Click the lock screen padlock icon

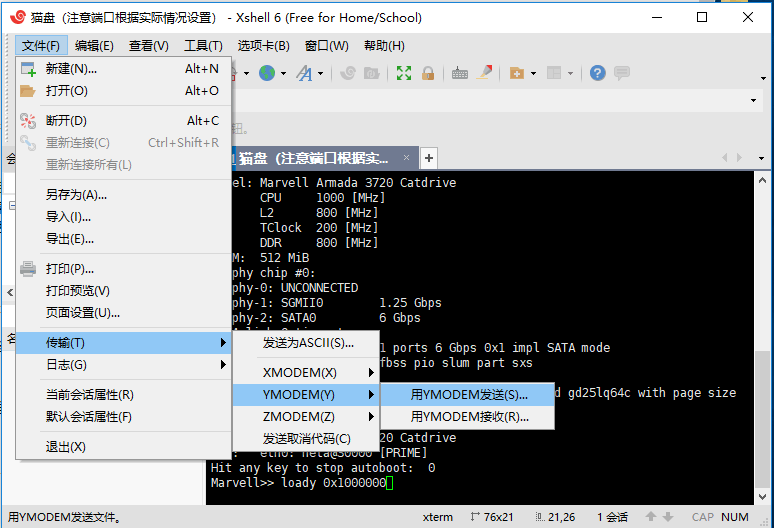point(428,73)
